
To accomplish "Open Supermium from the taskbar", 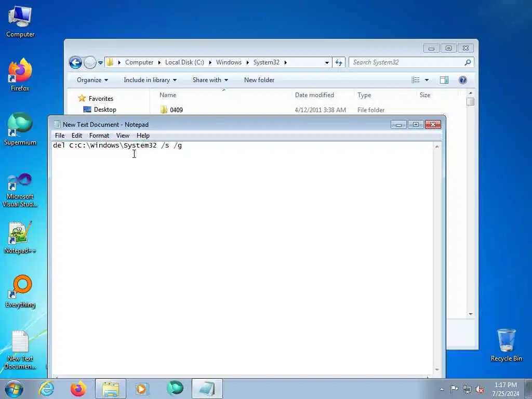I will (175, 389).
